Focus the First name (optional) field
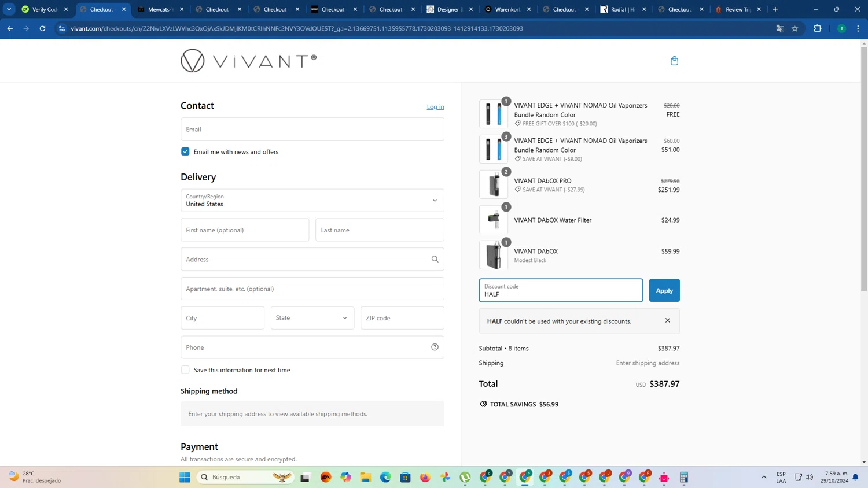Viewport: 868px width, 488px height. coord(245,230)
